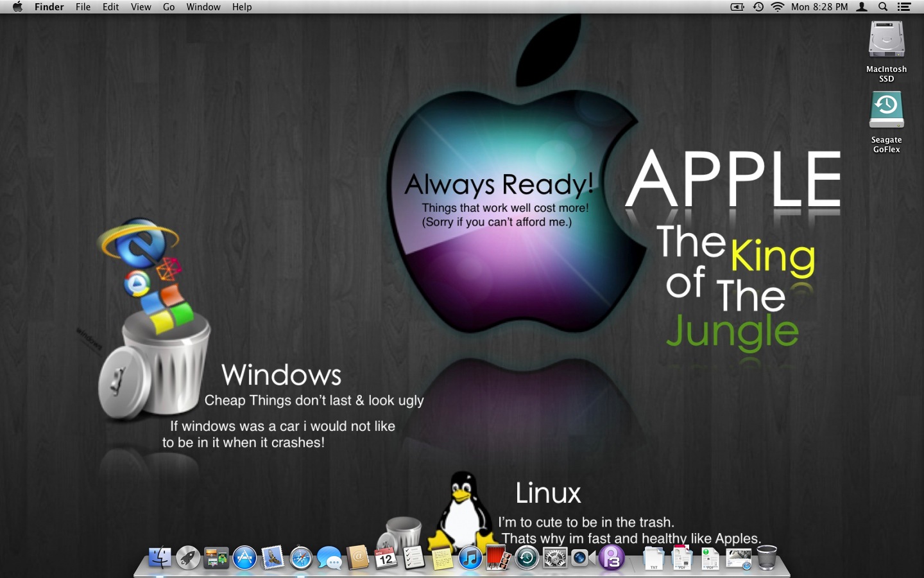Open the user account switching menu
This screenshot has width=924, height=578.
(862, 7)
